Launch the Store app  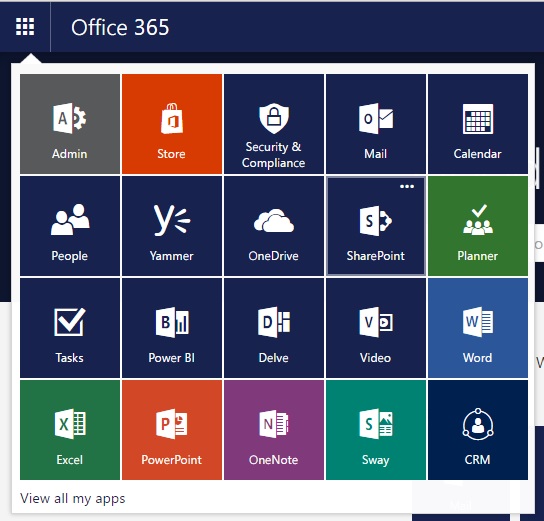point(172,124)
